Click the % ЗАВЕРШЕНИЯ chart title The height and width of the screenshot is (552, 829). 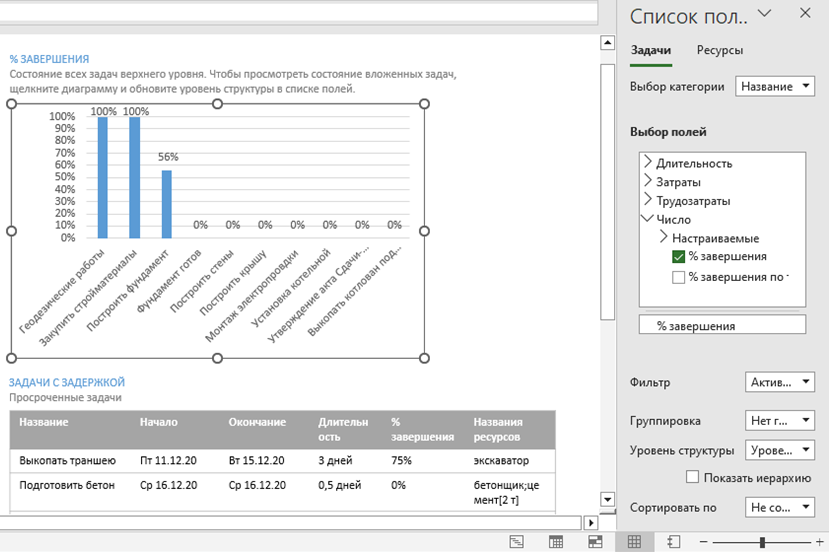pyautogui.click(x=49, y=59)
